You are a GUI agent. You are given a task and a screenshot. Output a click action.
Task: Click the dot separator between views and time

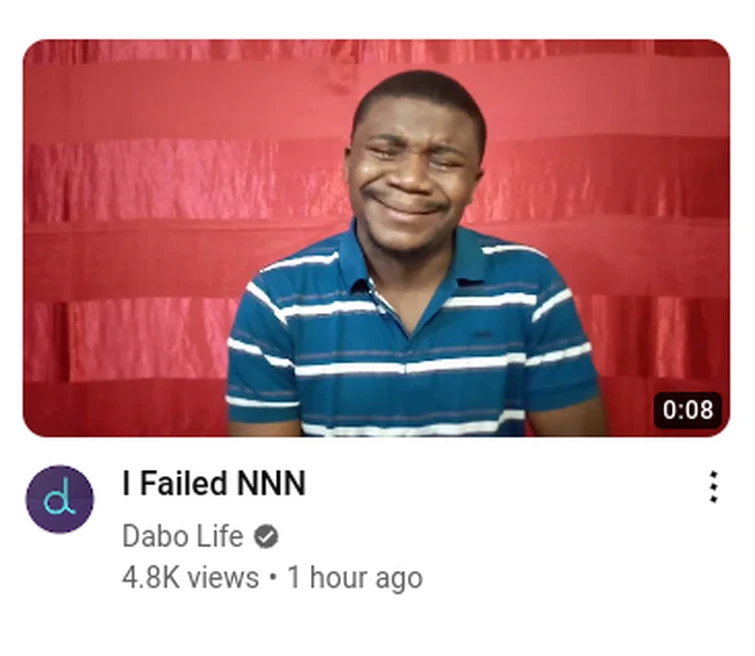point(273,577)
